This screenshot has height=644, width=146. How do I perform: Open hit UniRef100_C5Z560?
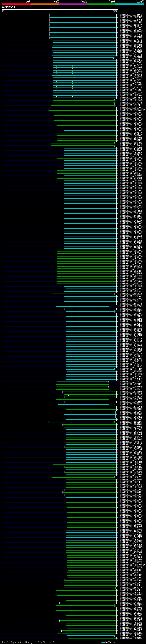[x=131, y=63]
